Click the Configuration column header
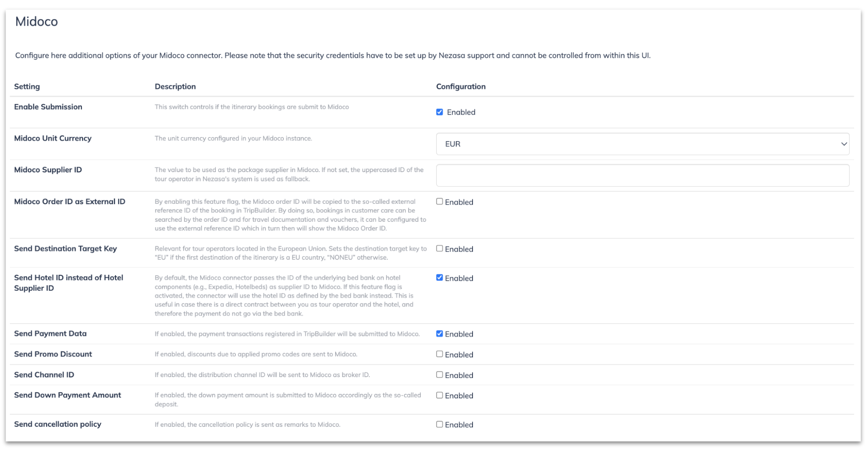 click(x=461, y=86)
